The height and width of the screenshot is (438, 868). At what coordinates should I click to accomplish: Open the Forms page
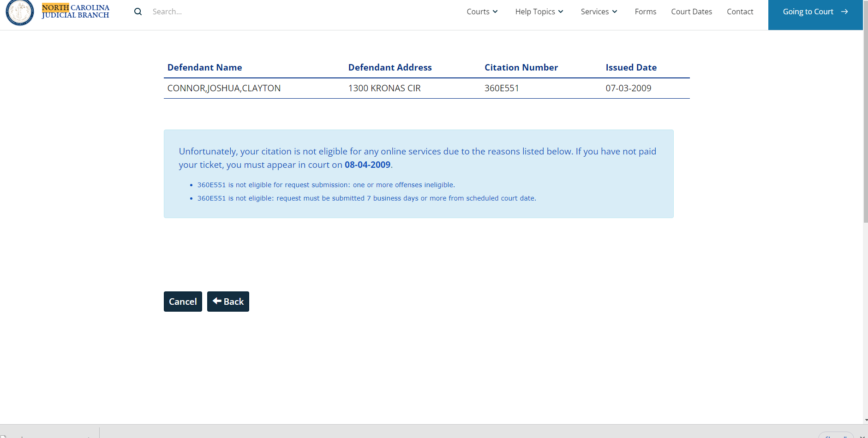(645, 12)
